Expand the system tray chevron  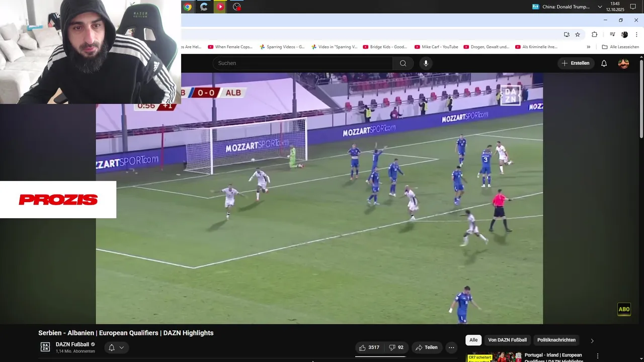pyautogui.click(x=600, y=7)
